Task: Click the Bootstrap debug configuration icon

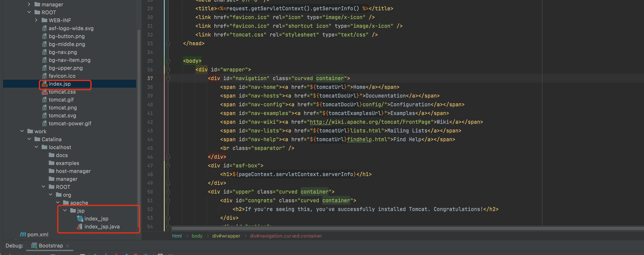Action: tap(34, 245)
